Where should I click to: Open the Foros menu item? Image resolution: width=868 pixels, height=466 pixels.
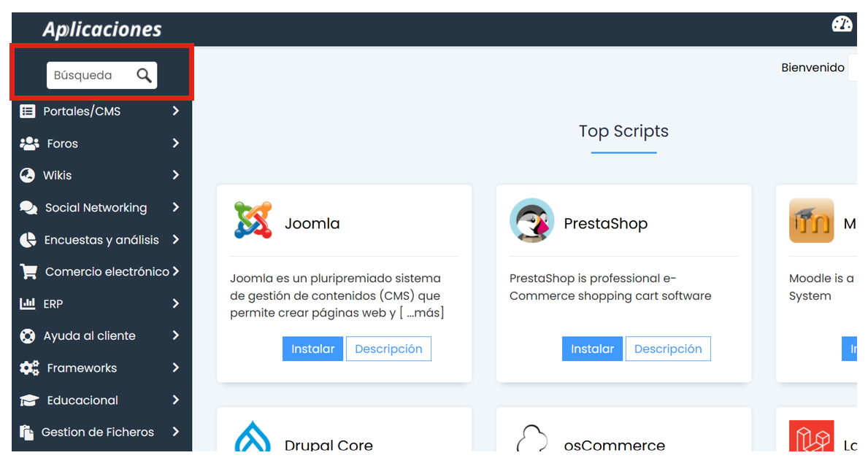coord(102,143)
